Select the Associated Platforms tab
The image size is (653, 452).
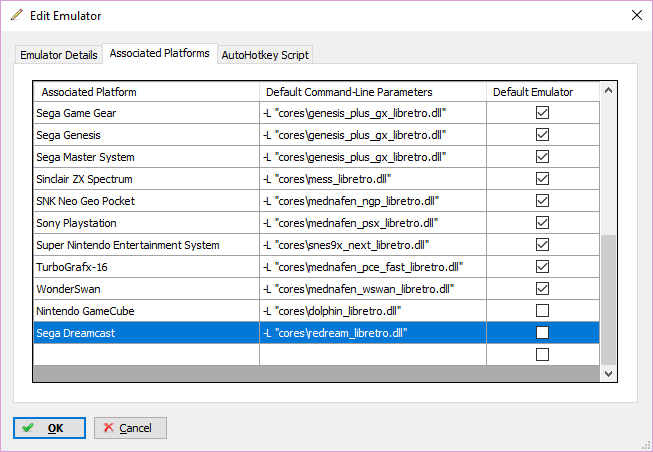pos(160,53)
